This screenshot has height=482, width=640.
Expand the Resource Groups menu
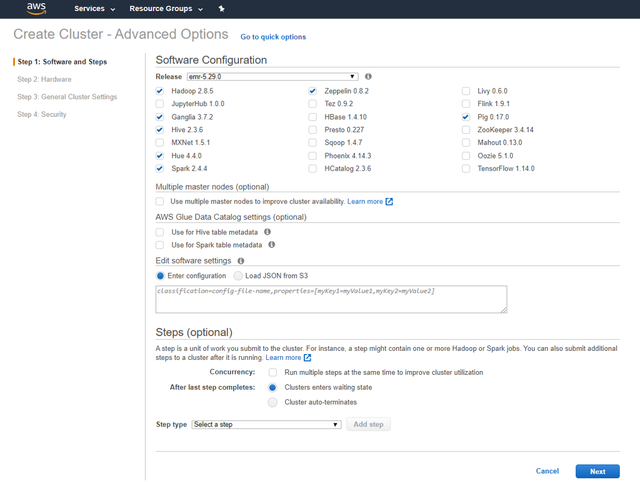point(166,9)
